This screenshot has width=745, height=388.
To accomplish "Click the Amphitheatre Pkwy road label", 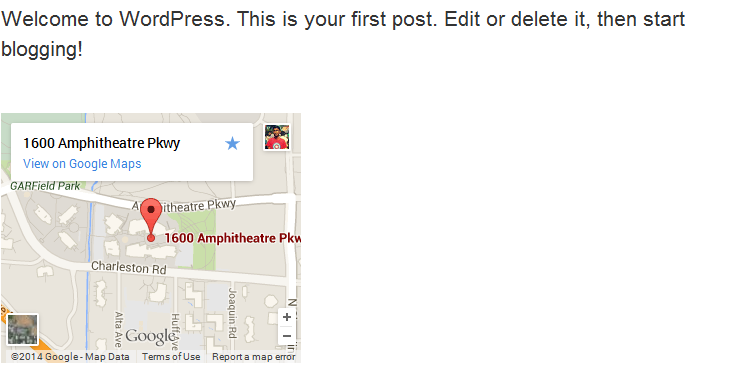I will tap(184, 206).
